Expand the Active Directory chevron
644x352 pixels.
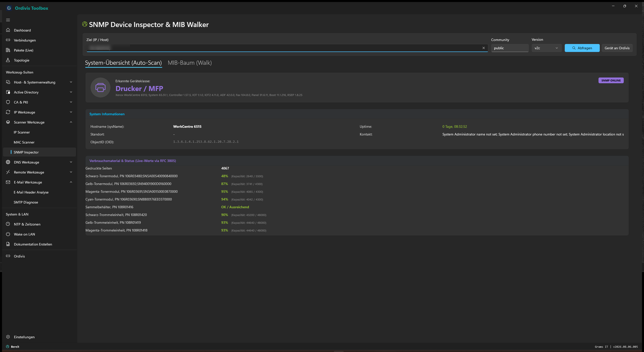pos(71,92)
